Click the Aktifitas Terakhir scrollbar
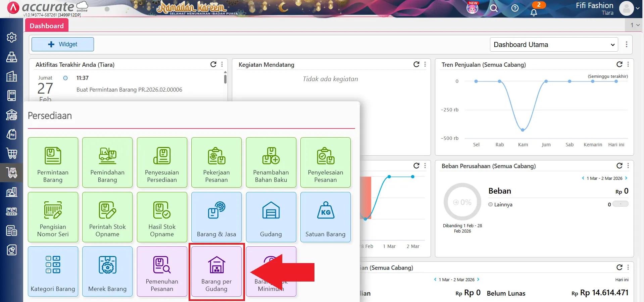The image size is (644, 302). point(225,79)
